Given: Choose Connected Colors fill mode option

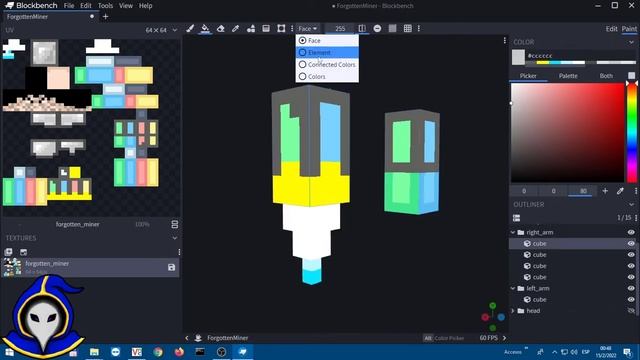Looking at the screenshot, I should 327,64.
